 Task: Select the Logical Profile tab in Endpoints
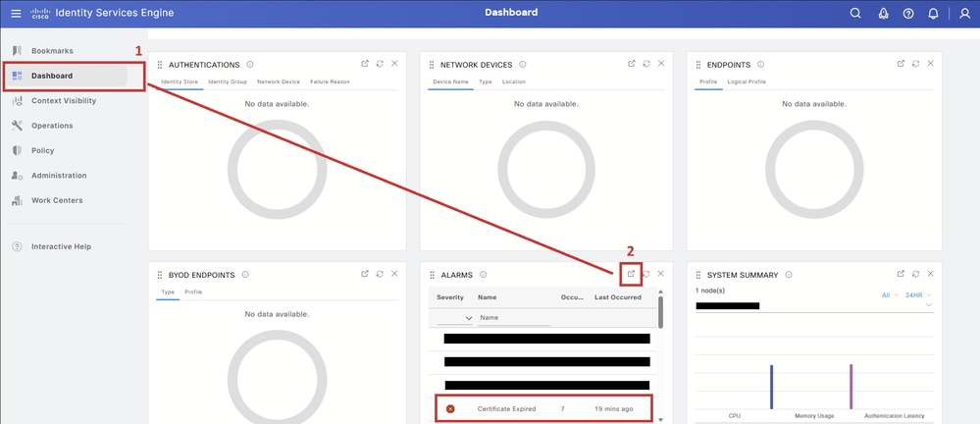(x=747, y=81)
